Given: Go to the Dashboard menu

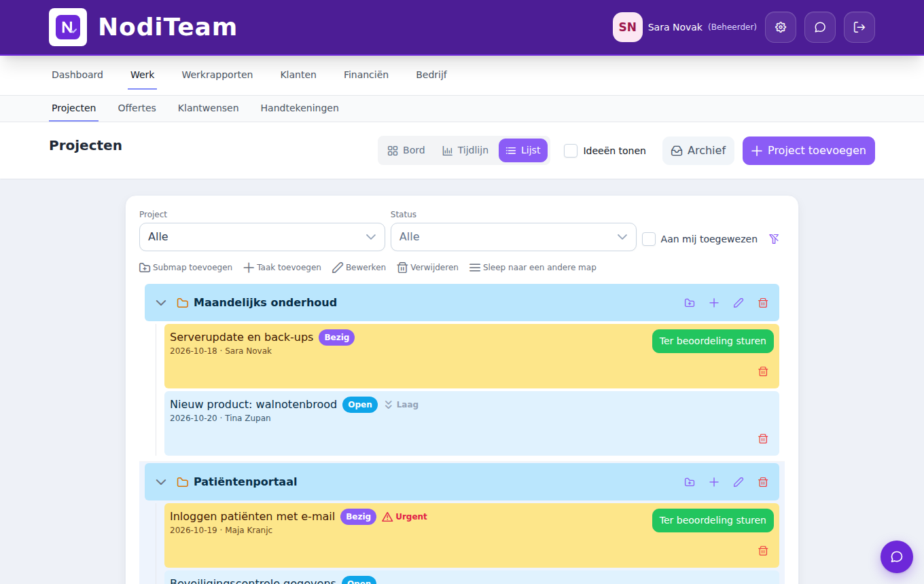Looking at the screenshot, I should pos(77,75).
